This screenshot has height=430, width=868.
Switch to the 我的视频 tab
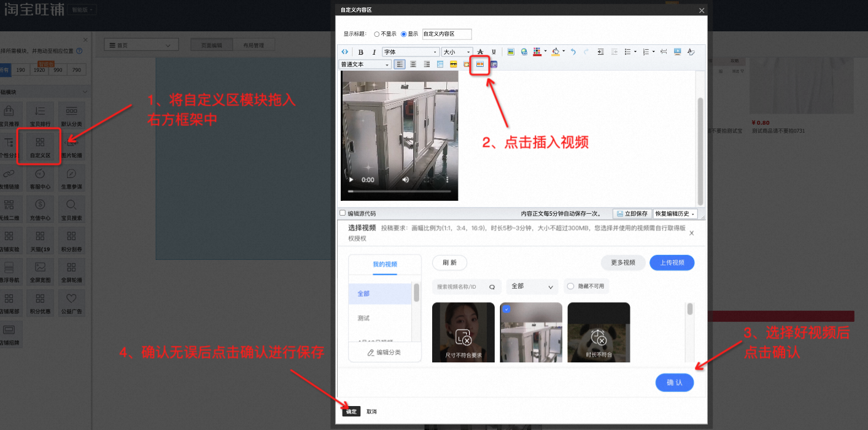tap(385, 264)
